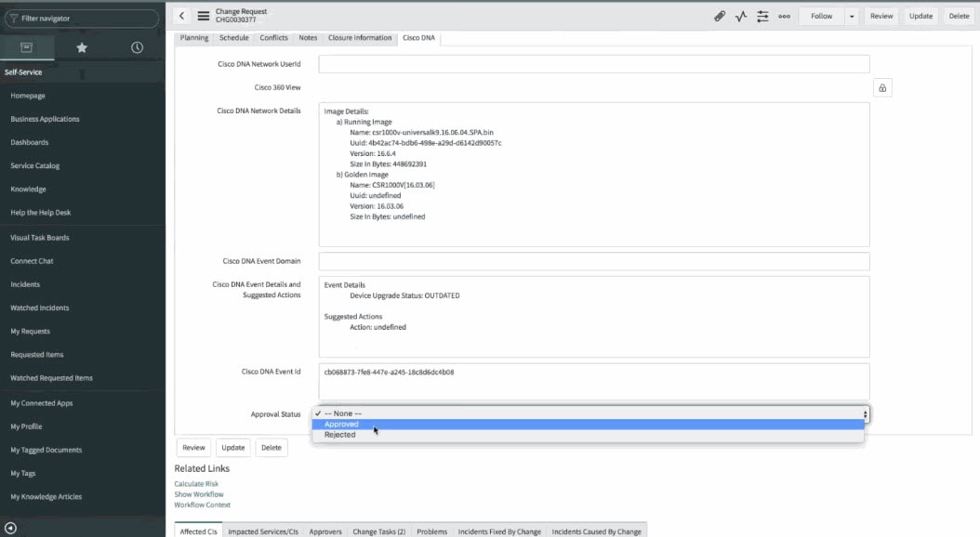Show favorites star tab

tap(82, 47)
